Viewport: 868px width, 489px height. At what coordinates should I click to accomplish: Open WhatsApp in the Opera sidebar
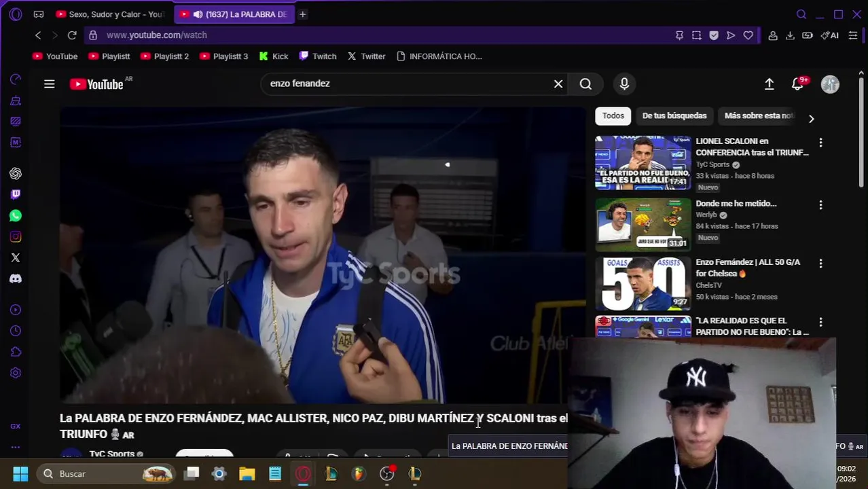[x=16, y=216]
